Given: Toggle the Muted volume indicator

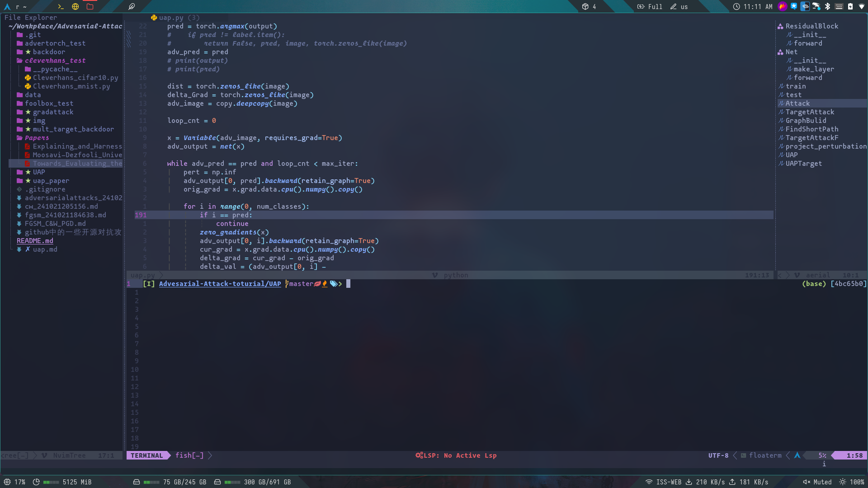Looking at the screenshot, I should pyautogui.click(x=817, y=482).
